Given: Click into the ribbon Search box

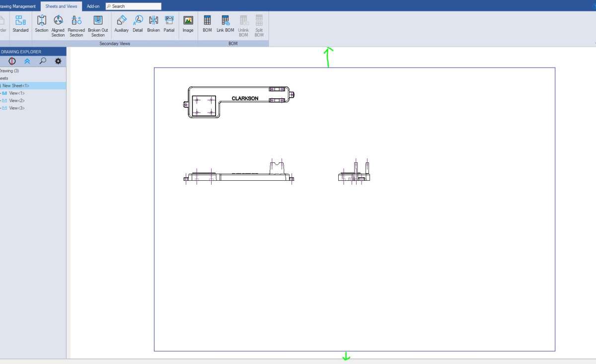Looking at the screenshot, I should click(x=133, y=6).
